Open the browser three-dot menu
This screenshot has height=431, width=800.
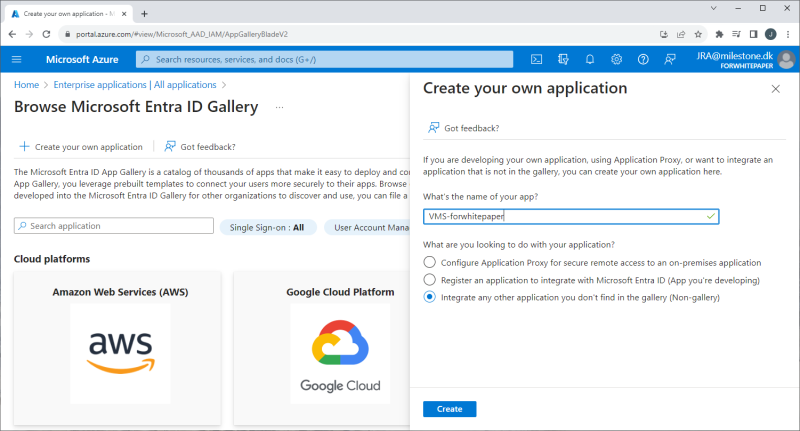tap(787, 33)
